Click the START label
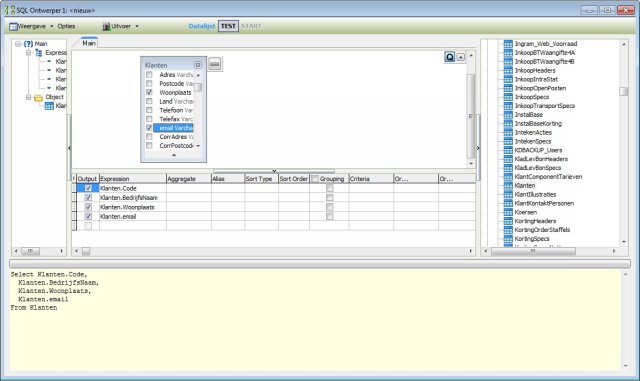 coord(251,26)
